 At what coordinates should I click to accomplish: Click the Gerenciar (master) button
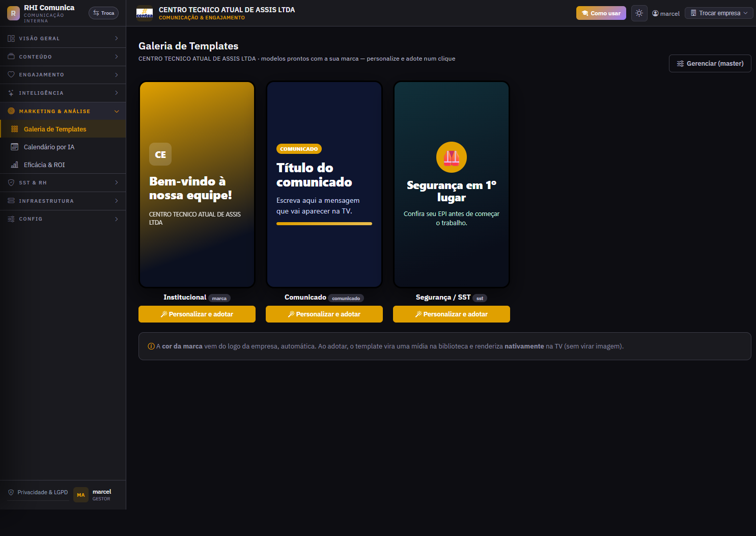point(710,63)
